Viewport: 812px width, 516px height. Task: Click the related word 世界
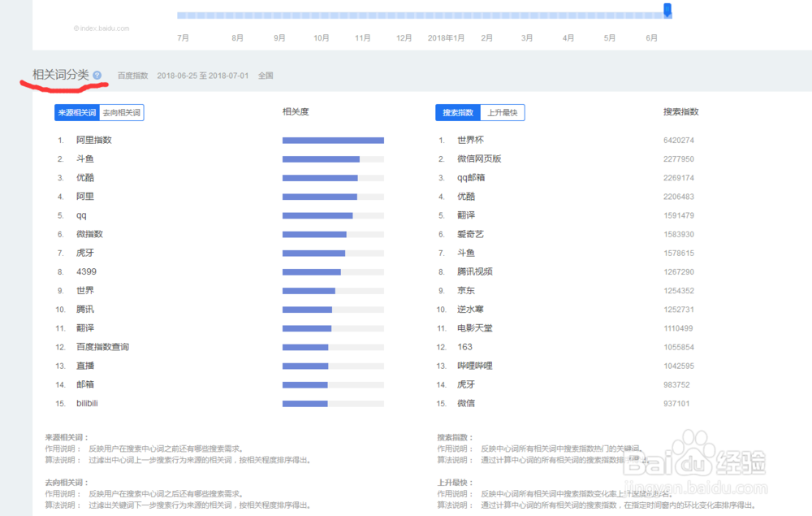pos(85,291)
